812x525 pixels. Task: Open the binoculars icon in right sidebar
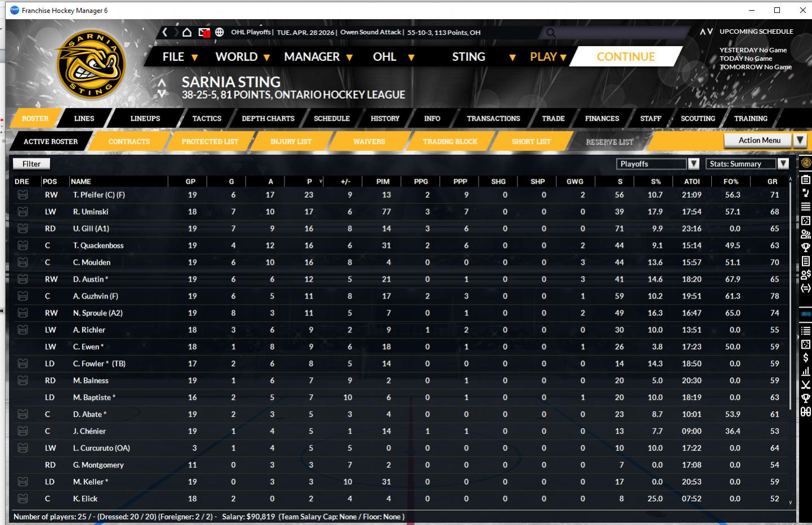pos(806,412)
